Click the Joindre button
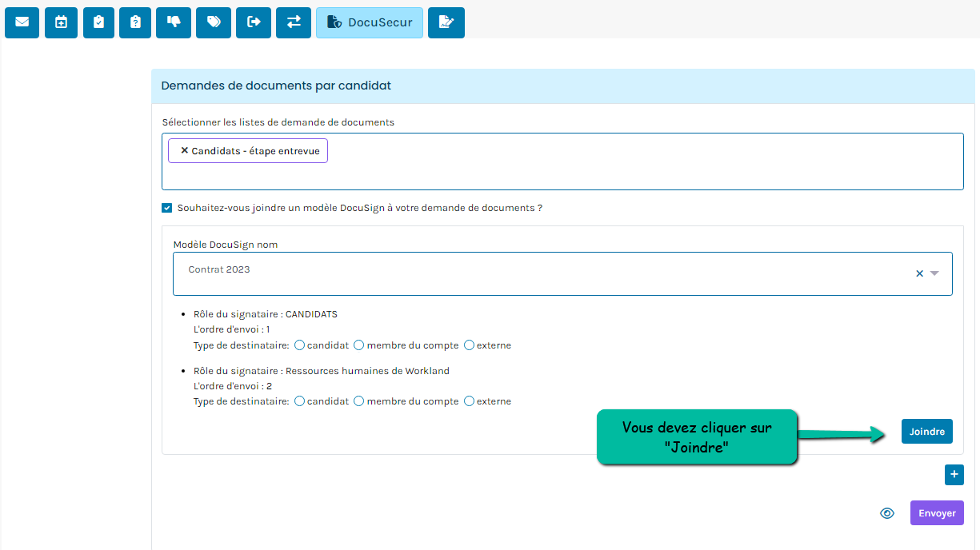The width and height of the screenshot is (980, 550). tap(927, 432)
